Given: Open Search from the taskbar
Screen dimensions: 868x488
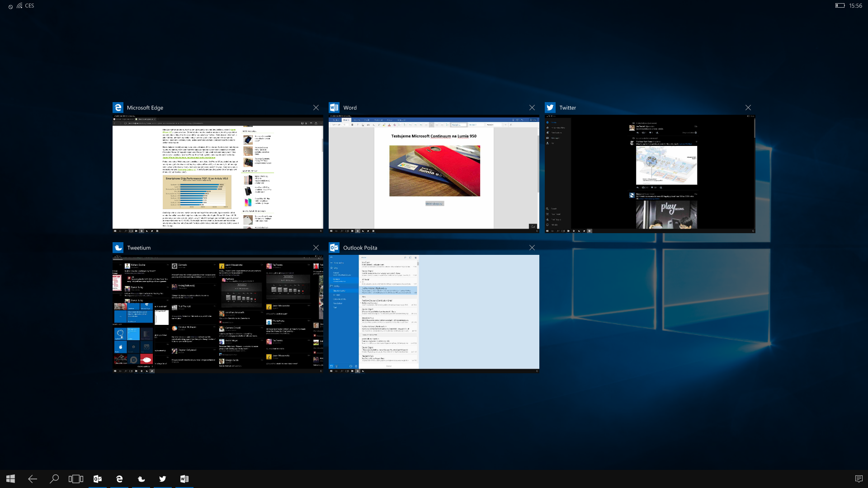Looking at the screenshot, I should click(54, 479).
